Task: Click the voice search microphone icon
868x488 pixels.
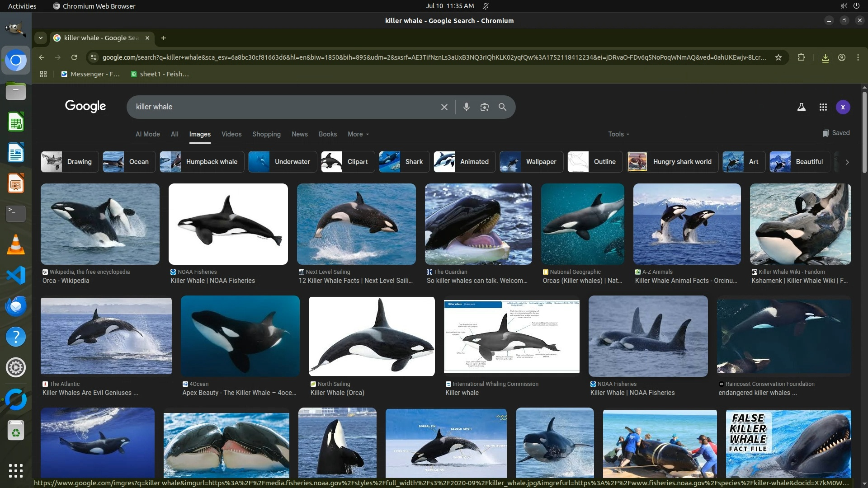Action: (x=466, y=107)
